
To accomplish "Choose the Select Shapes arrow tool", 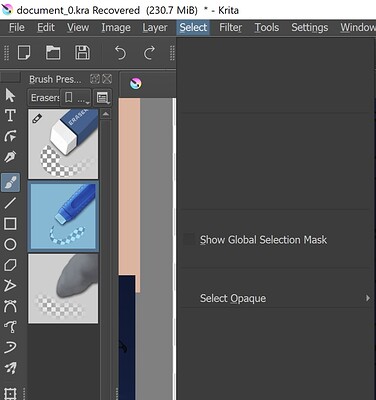I will [10, 95].
